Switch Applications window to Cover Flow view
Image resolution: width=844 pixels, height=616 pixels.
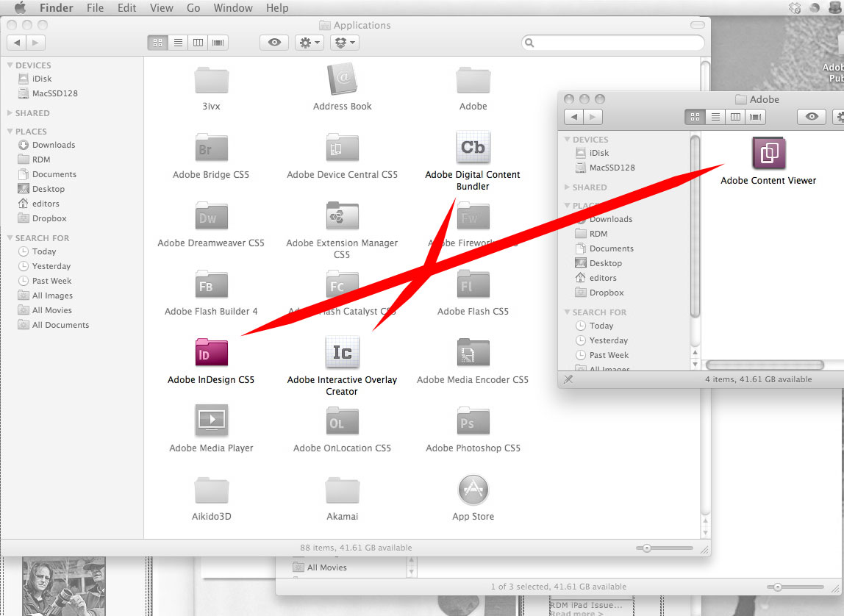[218, 43]
